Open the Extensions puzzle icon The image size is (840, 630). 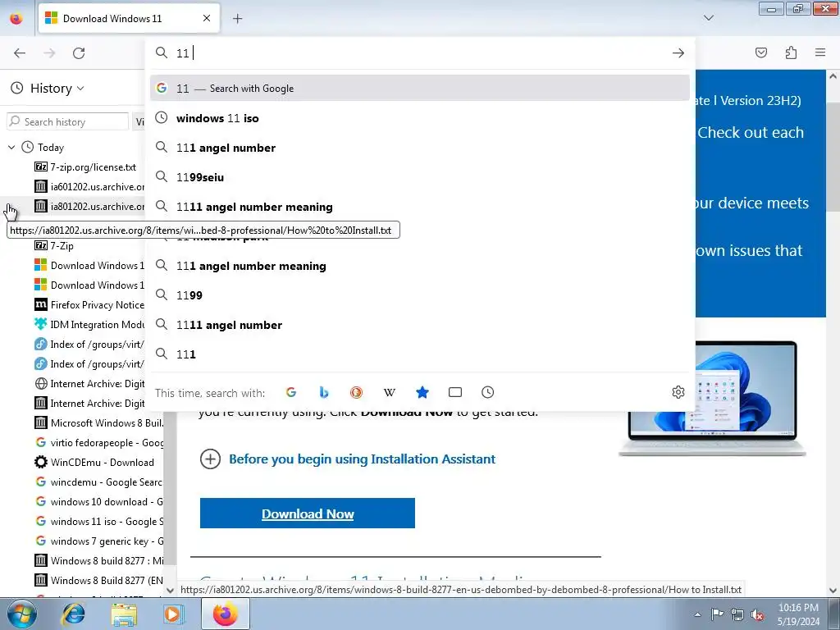[x=791, y=52]
